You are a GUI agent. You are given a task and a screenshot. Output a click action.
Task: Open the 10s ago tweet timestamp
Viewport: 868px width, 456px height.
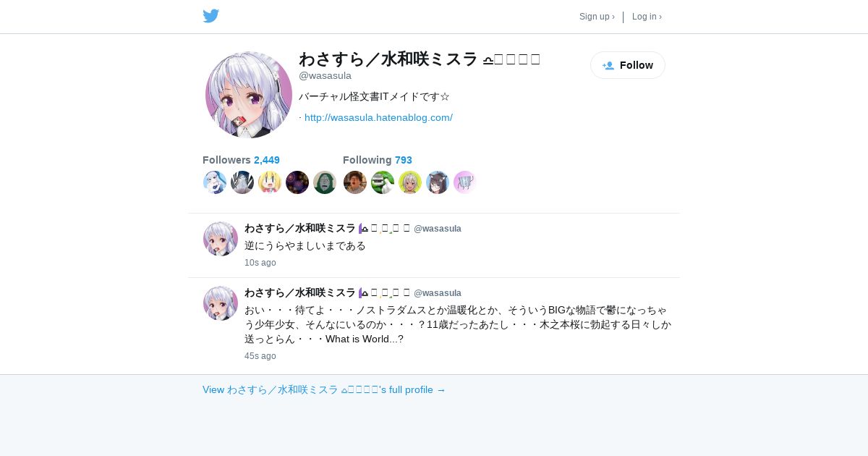(260, 263)
